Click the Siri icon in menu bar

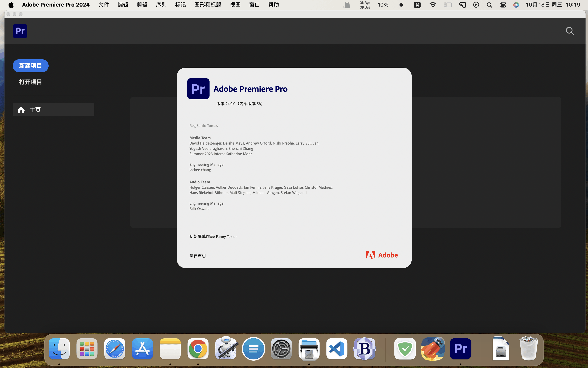516,5
